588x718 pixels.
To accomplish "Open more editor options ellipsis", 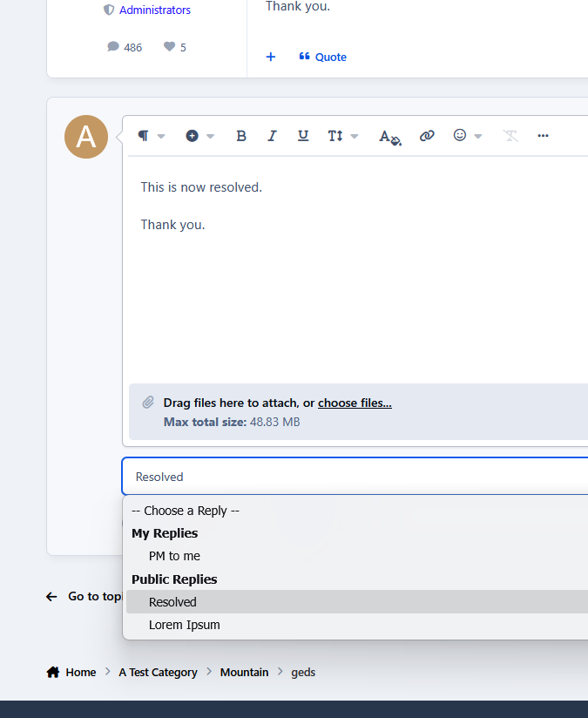I will (x=543, y=136).
